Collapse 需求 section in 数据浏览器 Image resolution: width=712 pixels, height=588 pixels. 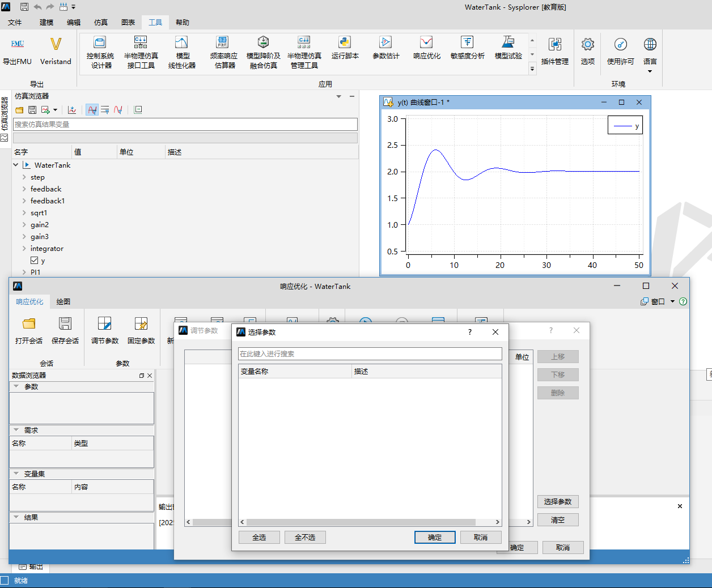[x=16, y=430]
